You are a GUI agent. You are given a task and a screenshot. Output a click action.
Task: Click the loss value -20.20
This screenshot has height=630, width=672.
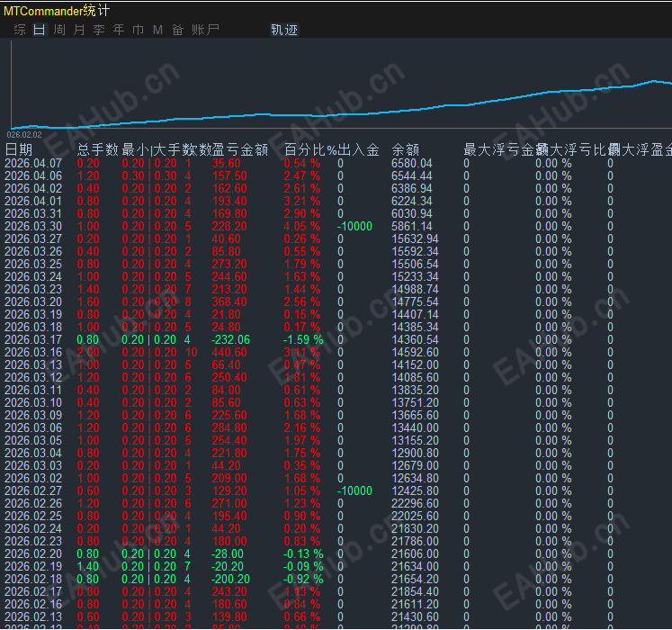click(x=228, y=566)
